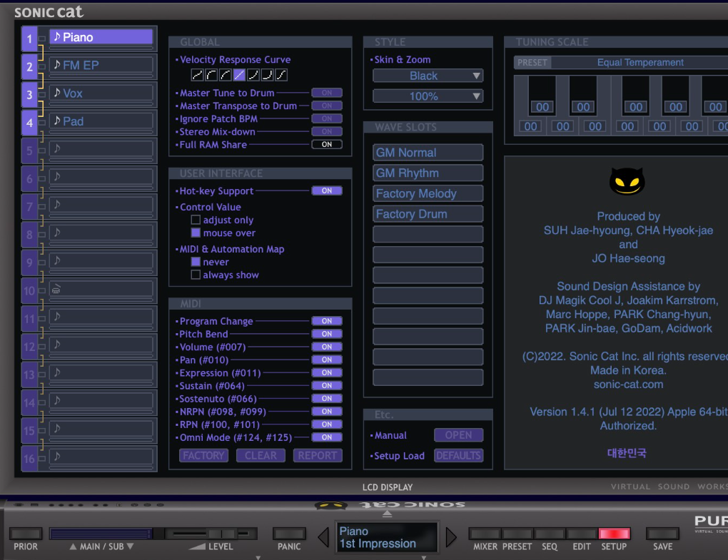The height and width of the screenshot is (560, 728).
Task: Hit the PANIC button
Action: [289, 534]
